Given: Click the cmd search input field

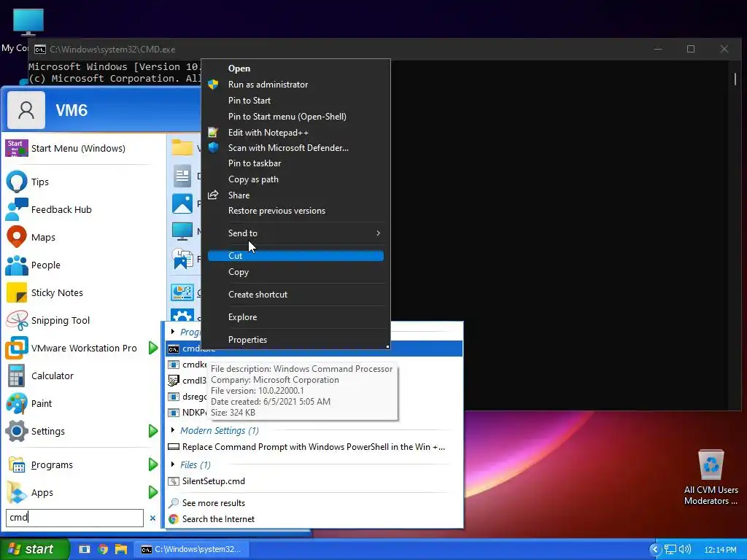Looking at the screenshot, I should tap(74, 518).
